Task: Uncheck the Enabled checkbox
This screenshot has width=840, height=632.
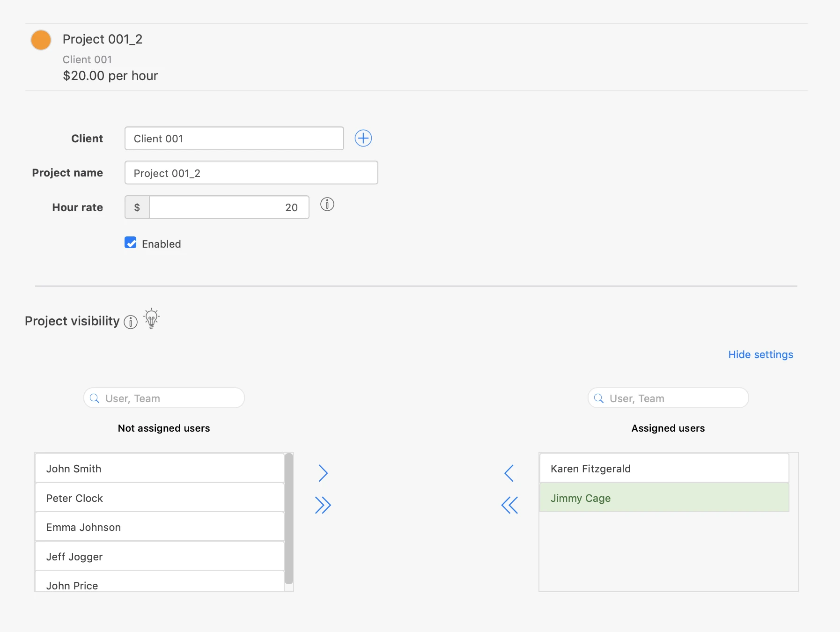Action: coord(131,243)
